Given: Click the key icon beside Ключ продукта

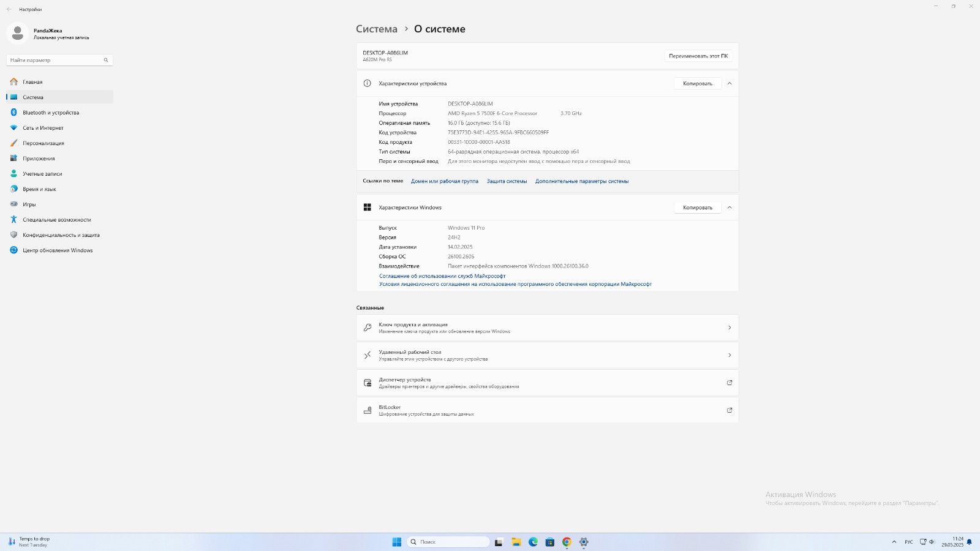Looking at the screenshot, I should (367, 328).
